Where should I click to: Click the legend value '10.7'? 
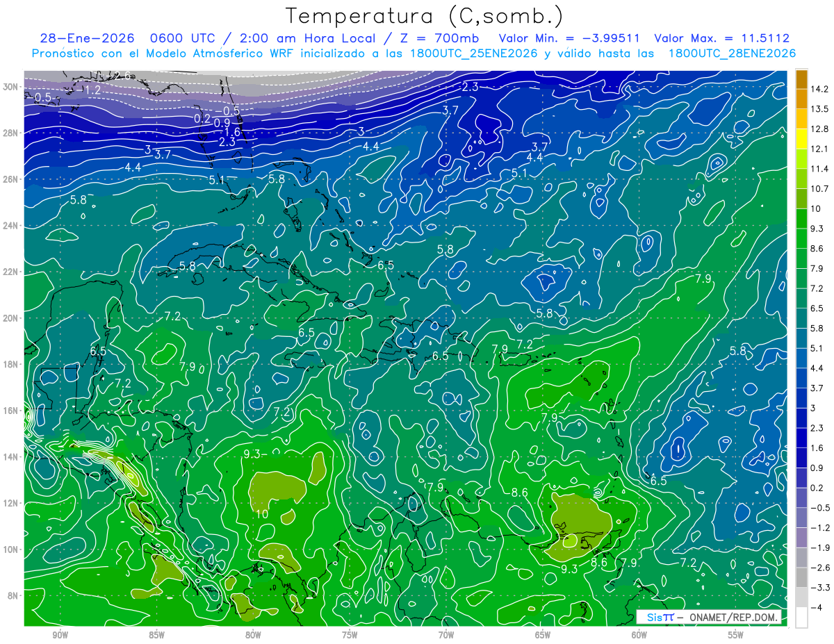point(819,189)
